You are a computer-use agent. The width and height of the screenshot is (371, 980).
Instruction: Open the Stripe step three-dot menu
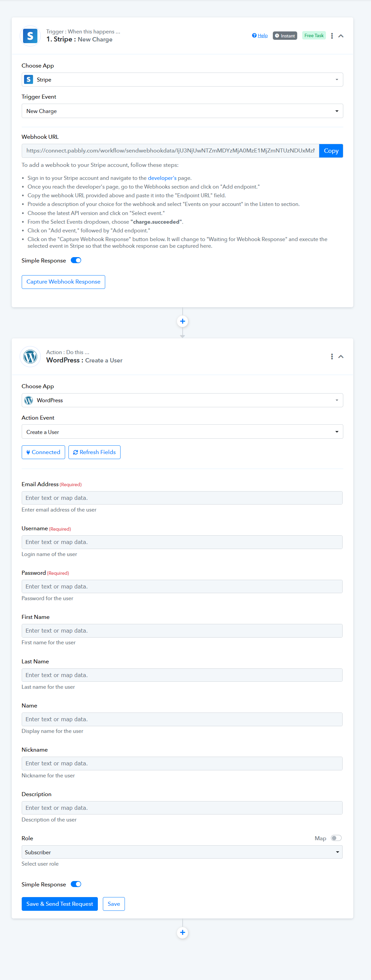point(332,36)
